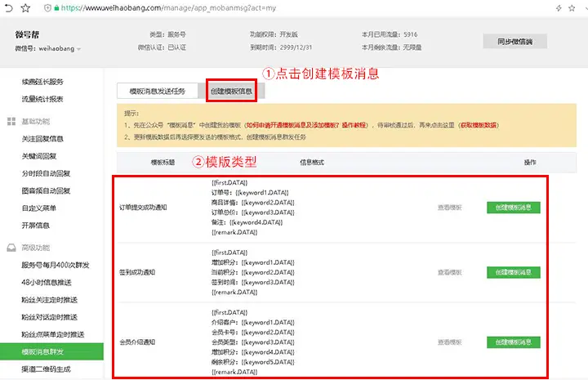Click the lightning bolt icon at top right

[559, 8]
